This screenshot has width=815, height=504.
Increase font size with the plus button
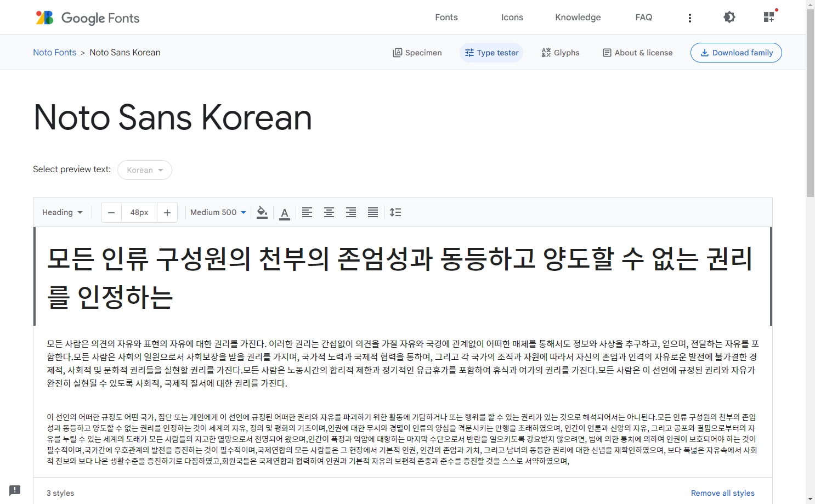tap(167, 213)
